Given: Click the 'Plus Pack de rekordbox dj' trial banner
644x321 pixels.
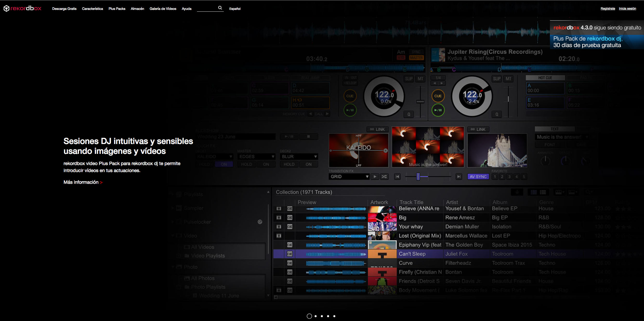Looking at the screenshot, I should click(x=597, y=42).
